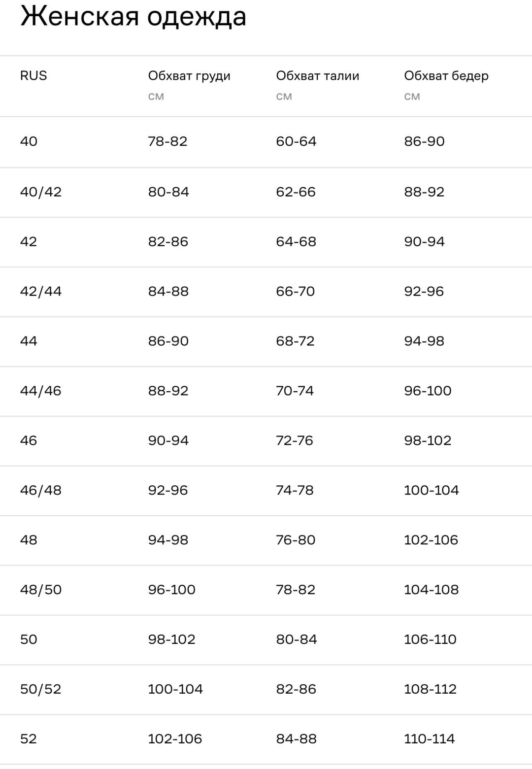Select size 42/44 row label
Viewport: 532px width, 769px height.
pyautogui.click(x=41, y=291)
